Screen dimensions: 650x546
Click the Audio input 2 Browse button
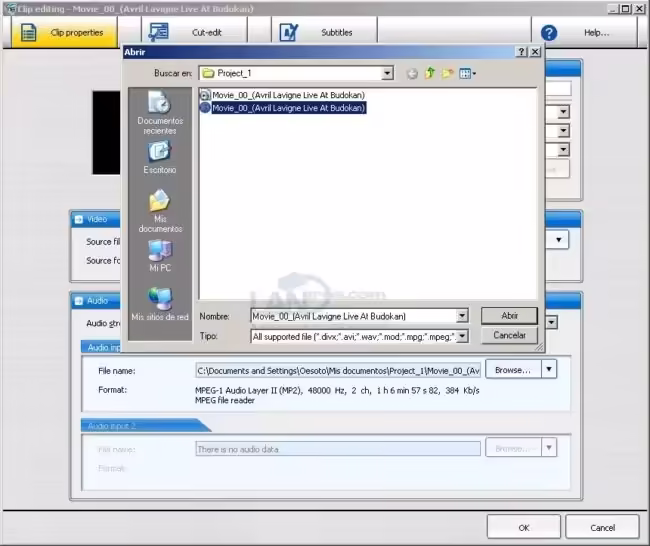pos(513,448)
